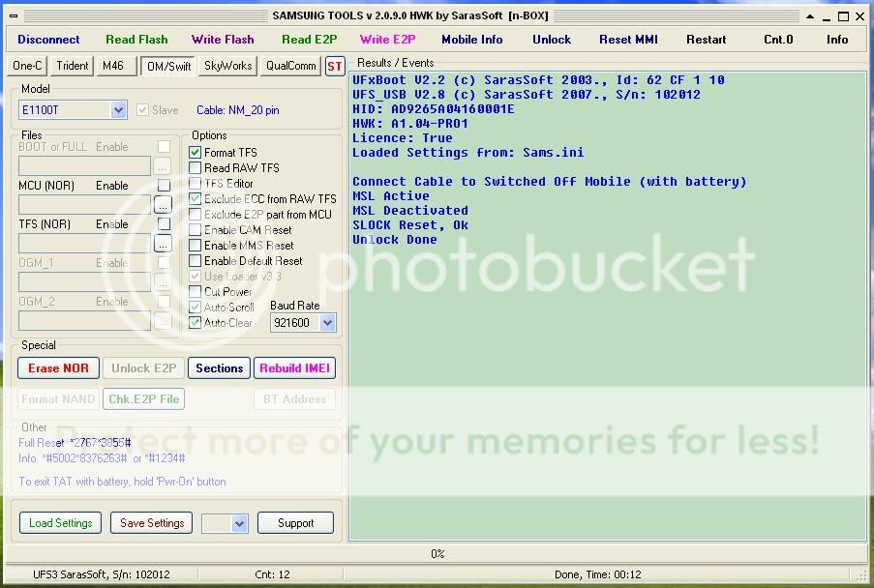Run Write E2P from toolbar
This screenshot has width=874, height=588.
387,40
